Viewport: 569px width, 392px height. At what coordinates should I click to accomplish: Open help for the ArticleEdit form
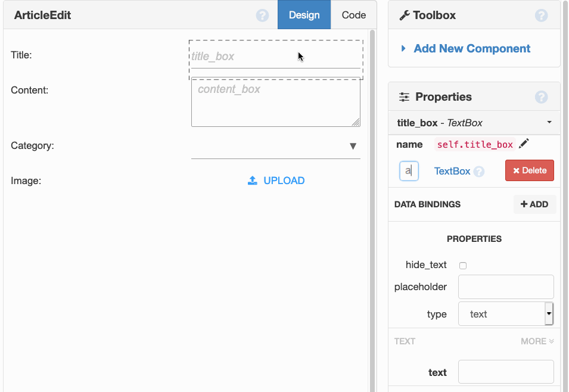point(262,15)
